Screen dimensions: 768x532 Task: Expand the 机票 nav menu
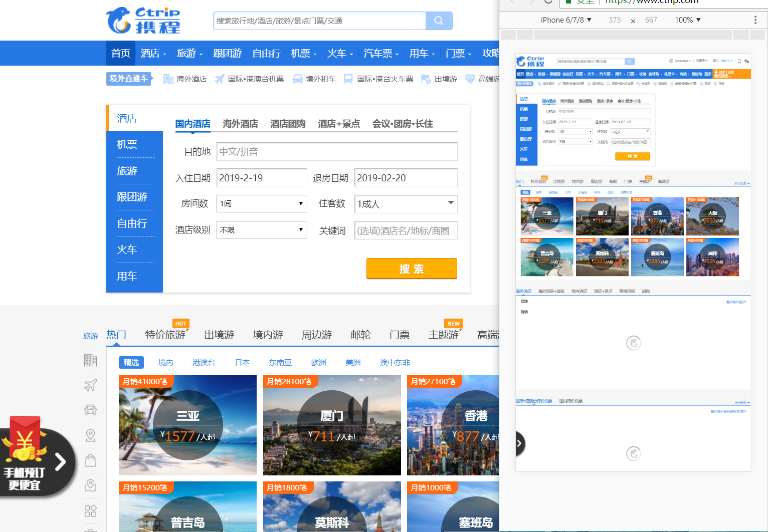(x=304, y=53)
